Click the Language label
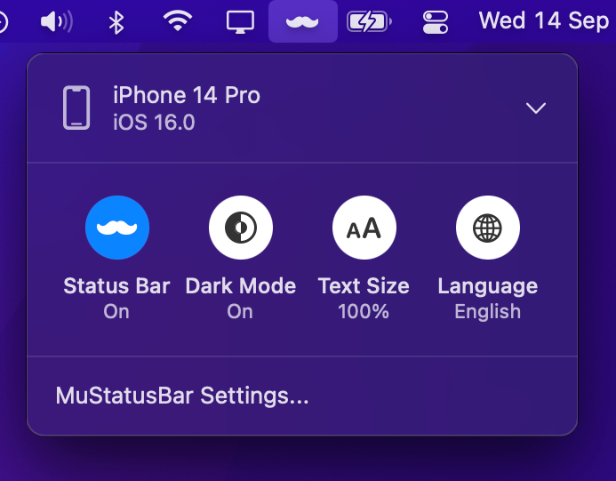 pyautogui.click(x=488, y=287)
